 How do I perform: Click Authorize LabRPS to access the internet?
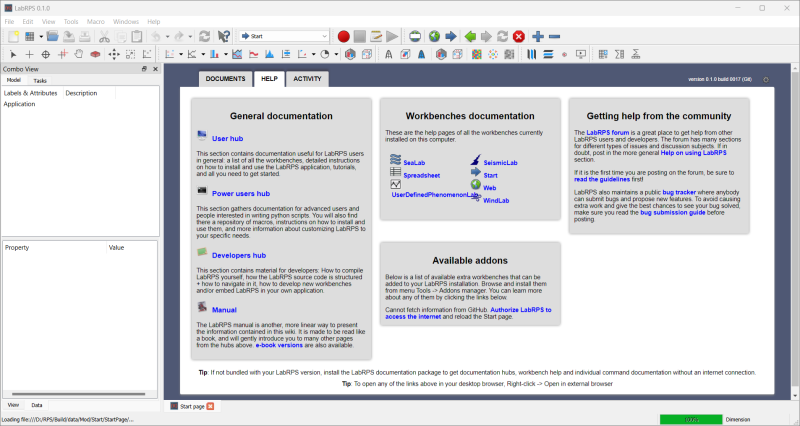tap(468, 313)
